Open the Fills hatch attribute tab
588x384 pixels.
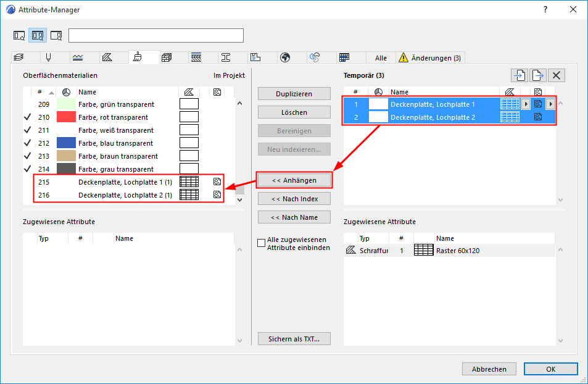click(x=107, y=57)
